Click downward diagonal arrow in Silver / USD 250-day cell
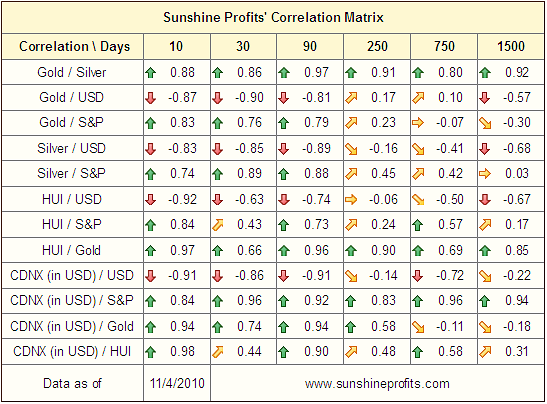 tap(351, 149)
